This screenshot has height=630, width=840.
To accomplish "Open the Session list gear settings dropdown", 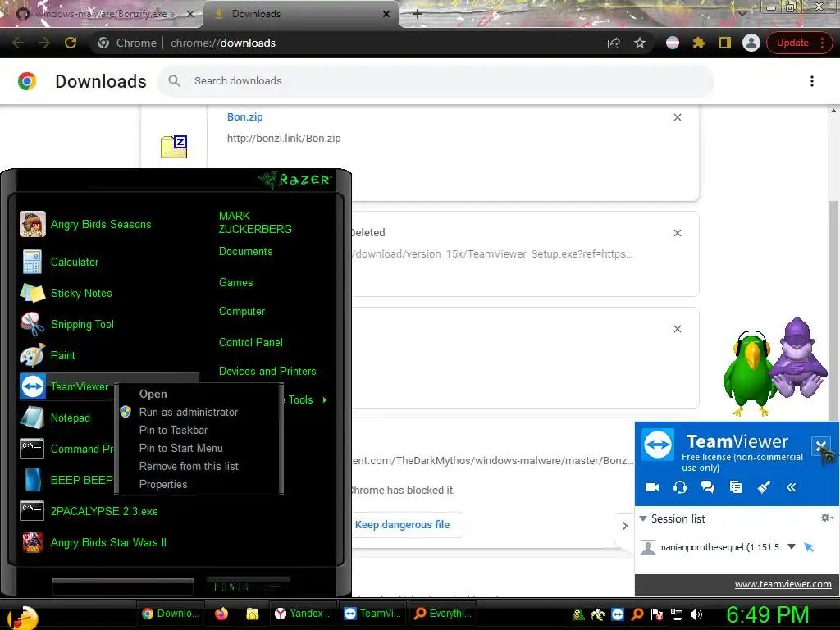I will point(827,518).
